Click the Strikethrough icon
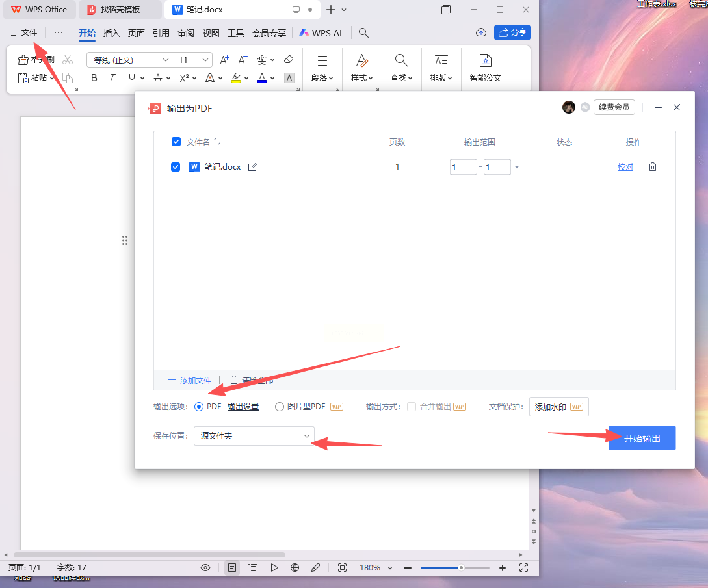This screenshot has height=588, width=708. [x=158, y=77]
